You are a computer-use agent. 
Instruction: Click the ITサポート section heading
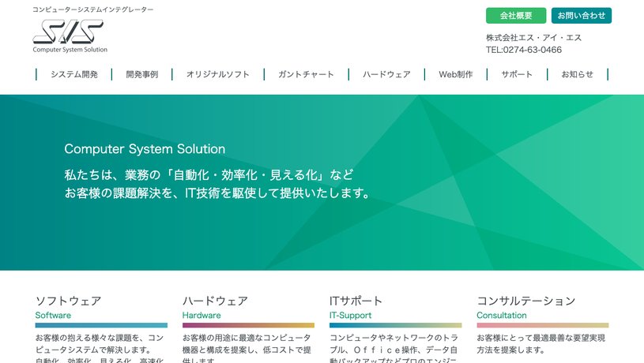356,301
